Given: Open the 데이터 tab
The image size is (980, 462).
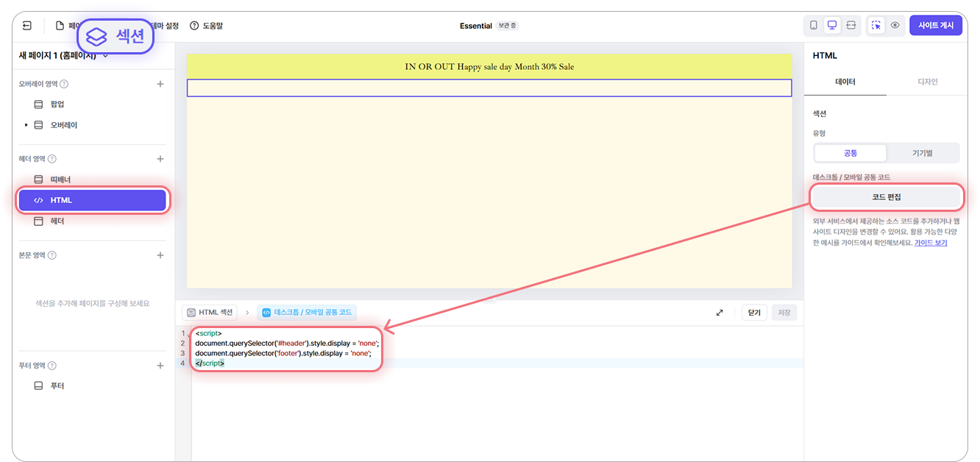Looking at the screenshot, I should click(845, 82).
